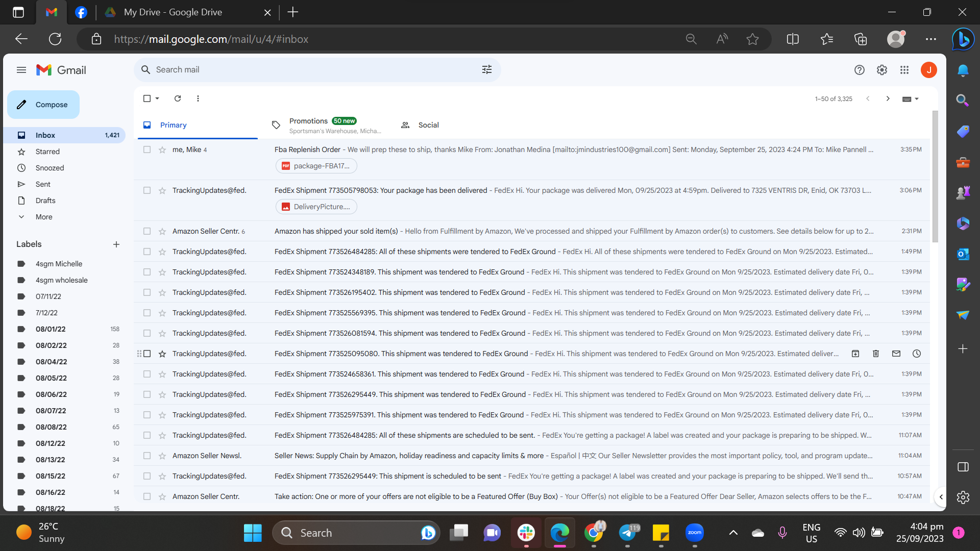The image size is (980, 551).
Task: Snooze the hovered FedEx 773525095080 email
Action: (x=917, y=354)
